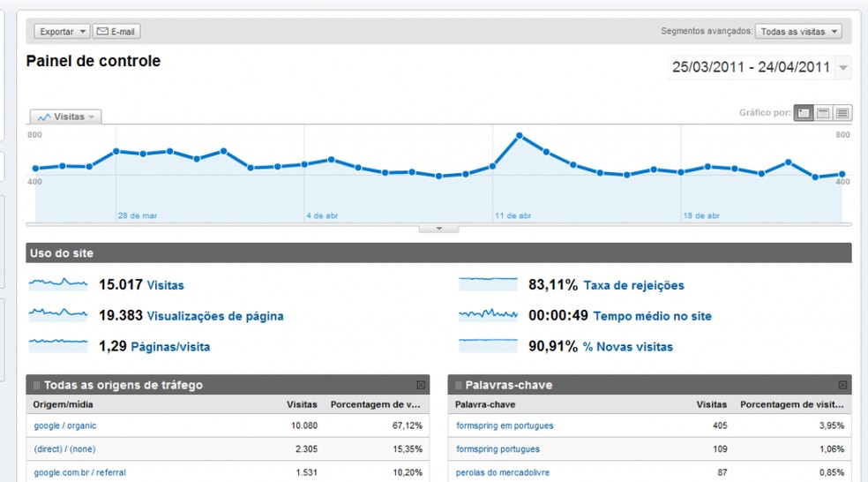Viewport: 868px width, 482px height.
Task: Switch graph to monthly view icon
Action: point(842,113)
